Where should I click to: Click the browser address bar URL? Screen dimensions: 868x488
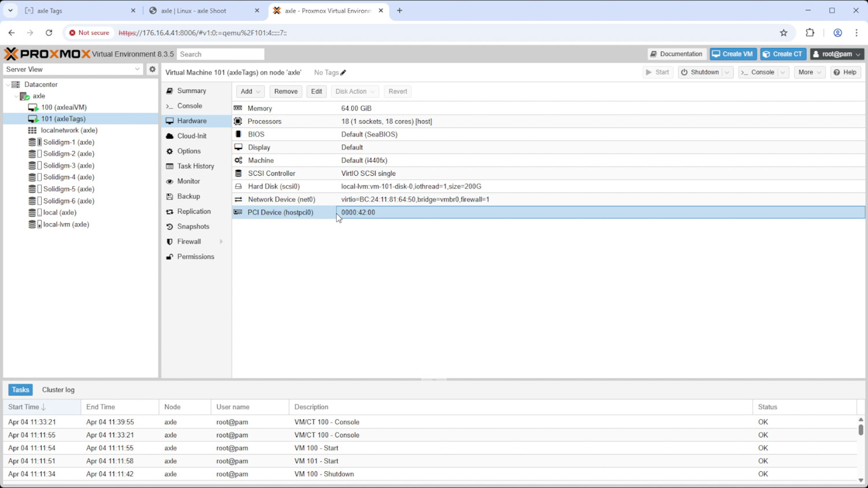[x=203, y=33]
